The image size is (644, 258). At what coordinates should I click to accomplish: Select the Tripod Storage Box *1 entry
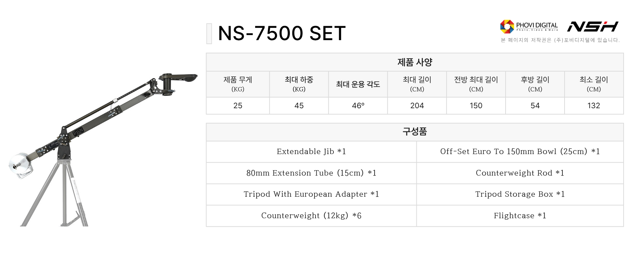[x=520, y=194]
